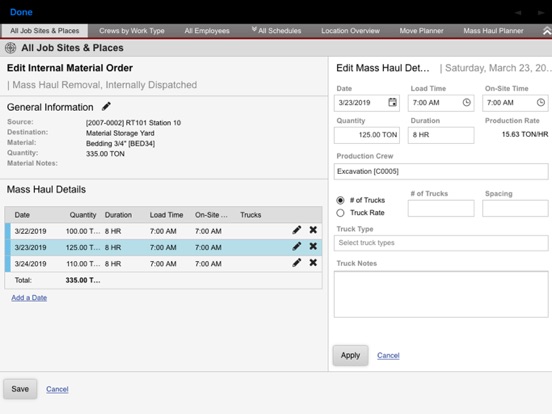Viewport: 552px width, 414px height.
Task: Click into the Truck Notes text area
Action: pos(441,294)
